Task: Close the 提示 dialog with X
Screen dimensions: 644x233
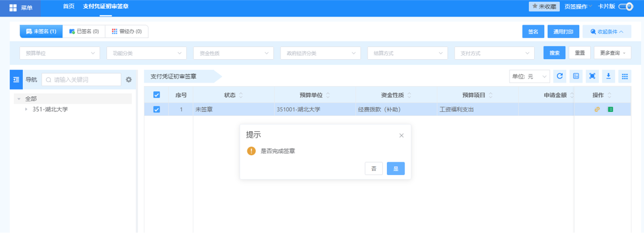Action: pyautogui.click(x=401, y=135)
